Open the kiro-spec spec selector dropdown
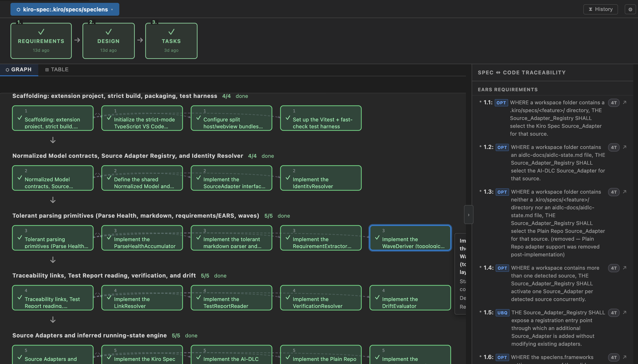 [65, 9]
